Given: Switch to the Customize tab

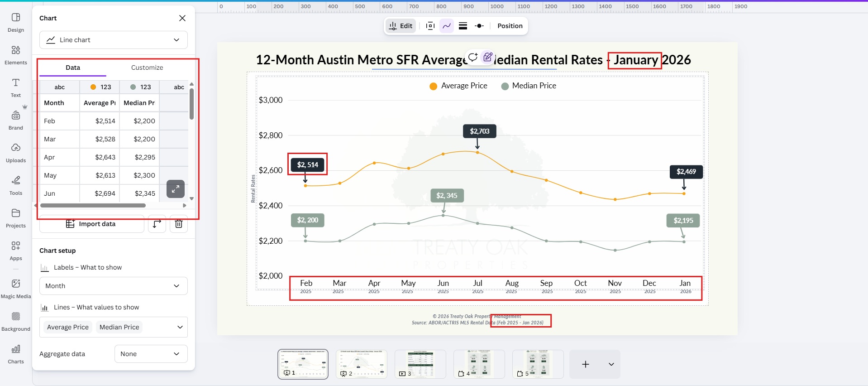Looking at the screenshot, I should [x=147, y=68].
